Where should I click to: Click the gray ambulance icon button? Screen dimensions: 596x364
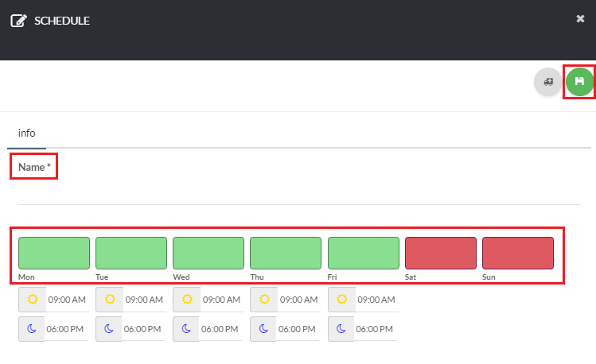(547, 82)
